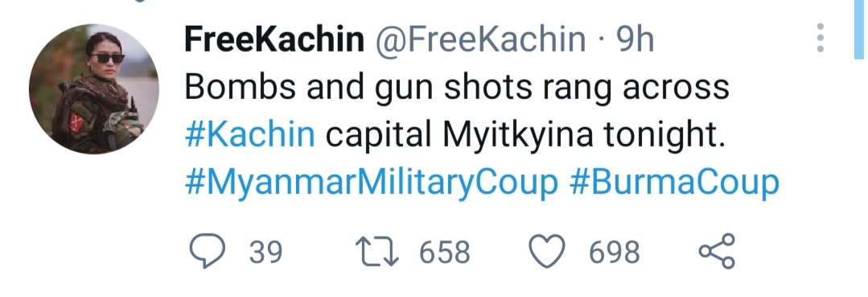Open the FreeKachin profile picture
Viewport: 868px width, 297px height.
pyautogui.click(x=94, y=89)
